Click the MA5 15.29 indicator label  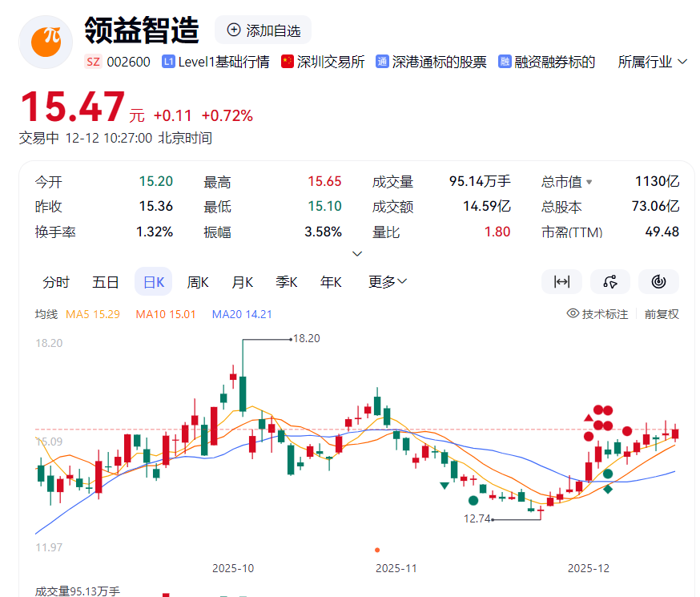pos(93,314)
